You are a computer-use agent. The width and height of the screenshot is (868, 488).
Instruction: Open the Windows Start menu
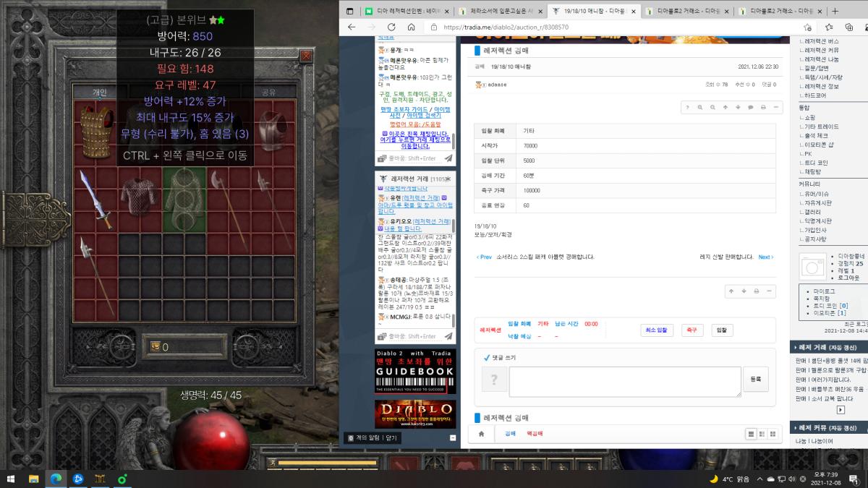(x=12, y=479)
